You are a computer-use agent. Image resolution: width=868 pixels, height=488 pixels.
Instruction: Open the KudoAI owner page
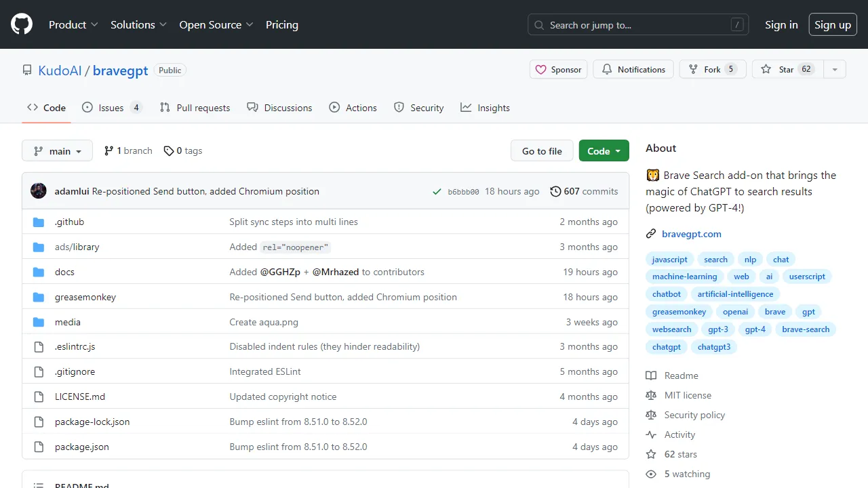(x=60, y=70)
